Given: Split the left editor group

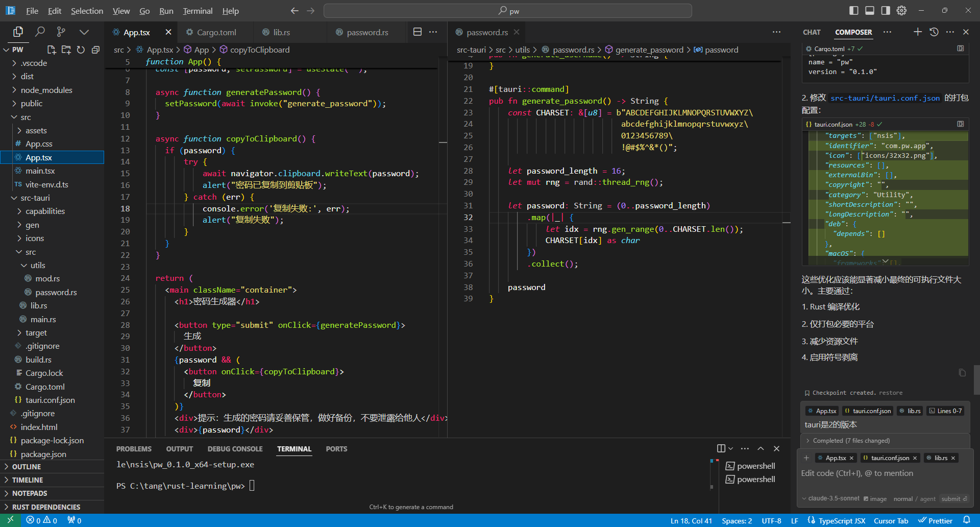Looking at the screenshot, I should click(418, 32).
